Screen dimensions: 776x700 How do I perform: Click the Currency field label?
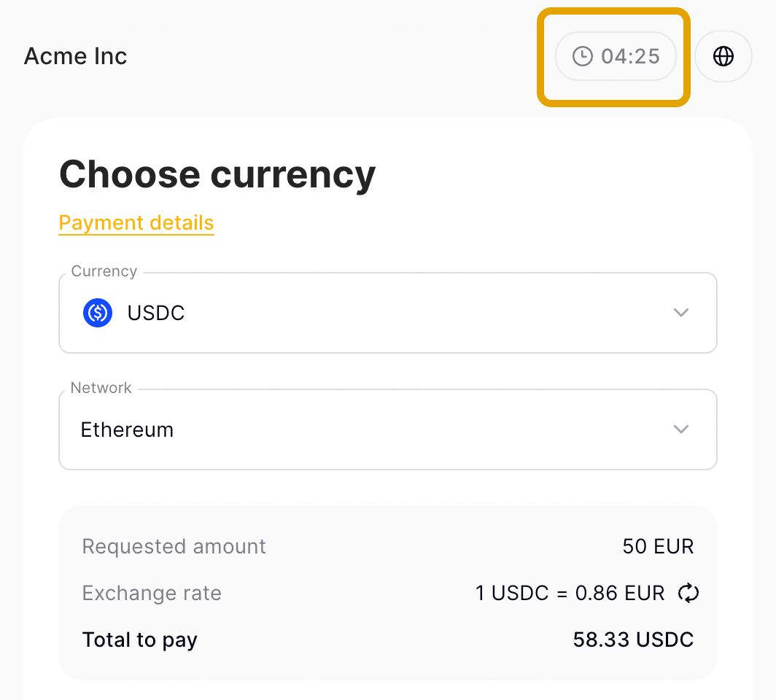tap(104, 271)
